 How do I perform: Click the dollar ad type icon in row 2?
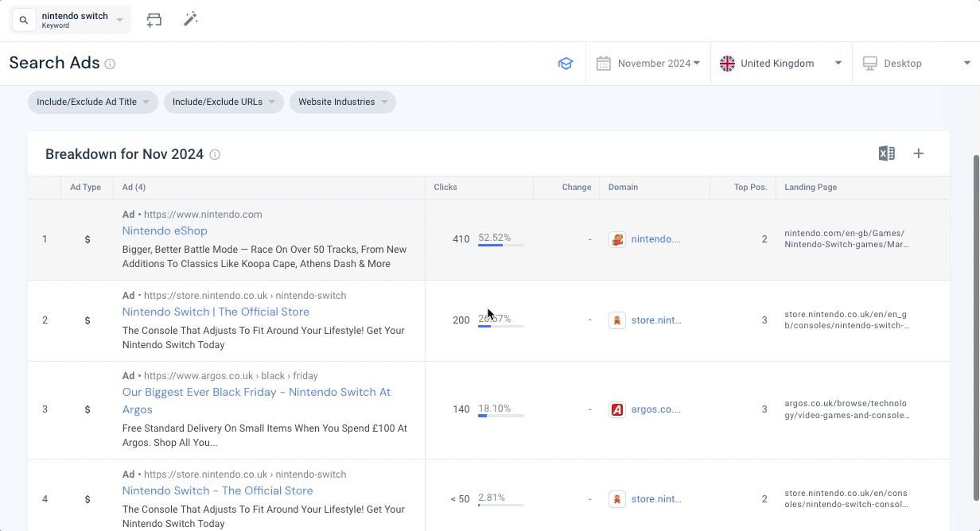(x=87, y=320)
